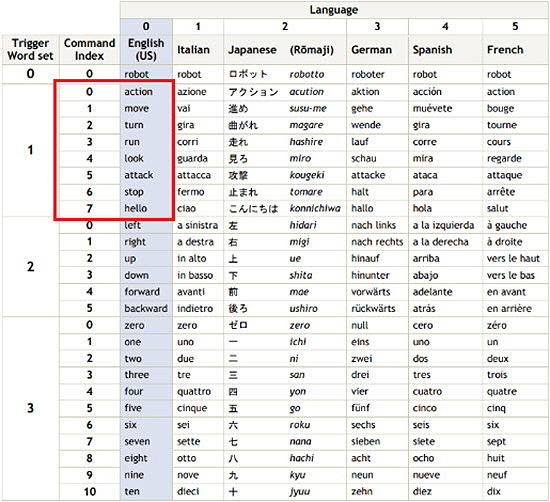Click the French word 'huit'

pyautogui.click(x=496, y=458)
